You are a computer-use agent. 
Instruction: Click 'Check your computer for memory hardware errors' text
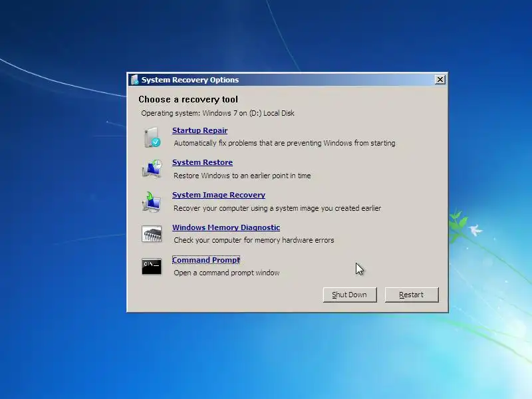pos(254,240)
